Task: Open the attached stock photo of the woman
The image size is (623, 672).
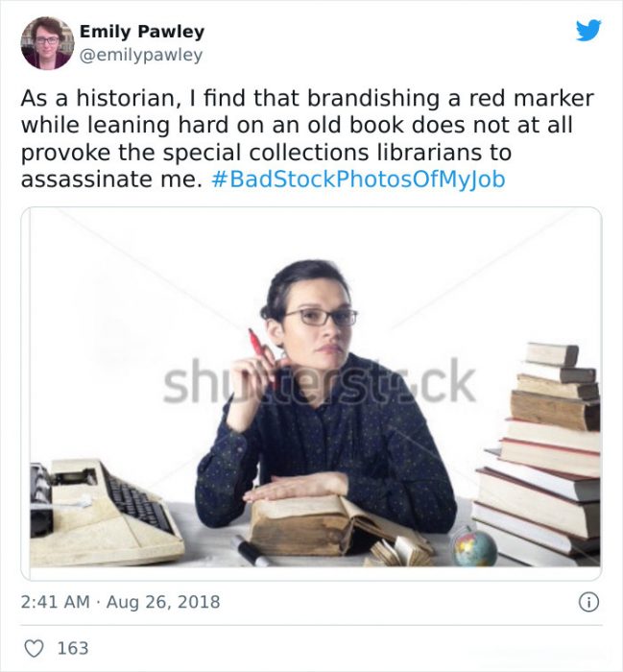Action: (x=311, y=394)
